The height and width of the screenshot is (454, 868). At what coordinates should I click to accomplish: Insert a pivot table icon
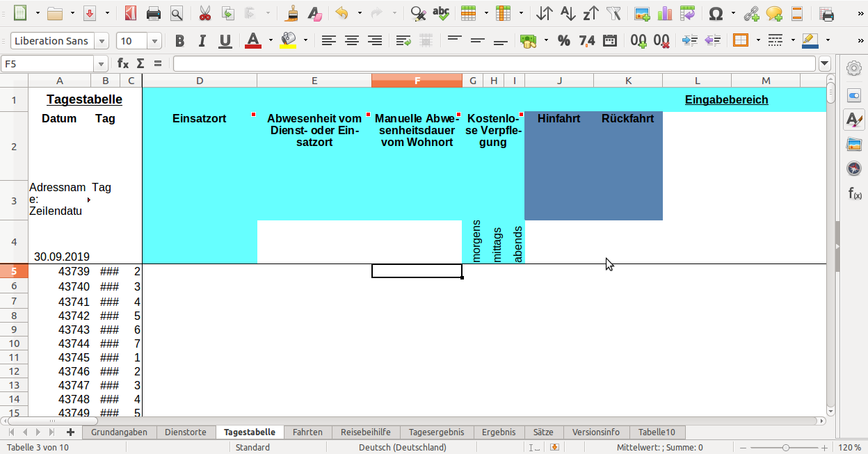688,13
